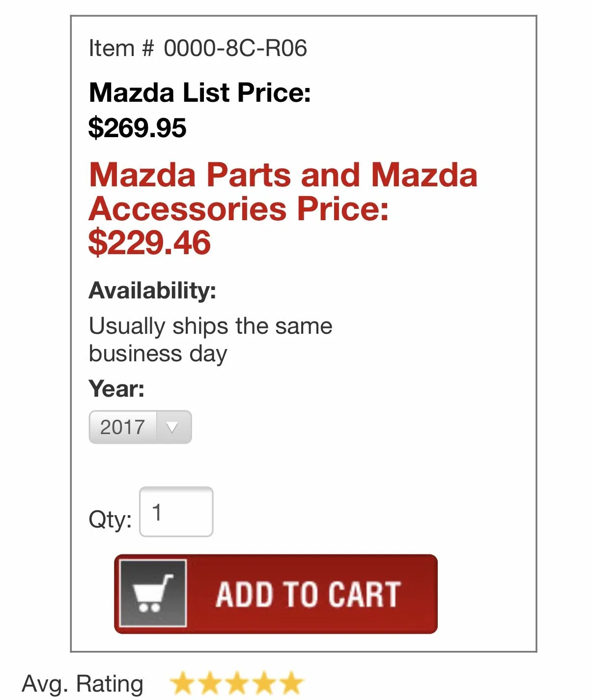Click the item number 0000-8C-R06
Screen dimensions: 593x700
pos(235,48)
